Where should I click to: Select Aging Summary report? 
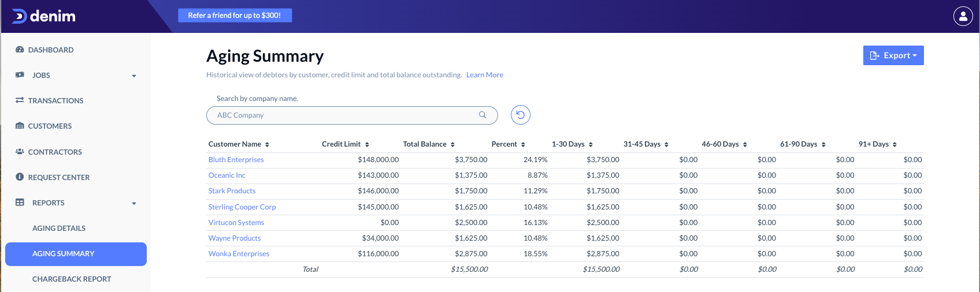point(76,254)
